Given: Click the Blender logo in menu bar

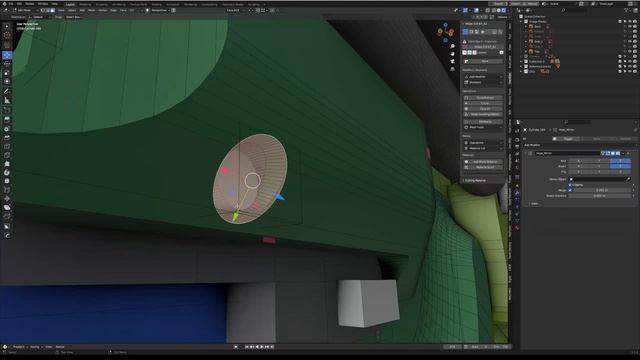Looking at the screenshot, I should tap(5, 4).
